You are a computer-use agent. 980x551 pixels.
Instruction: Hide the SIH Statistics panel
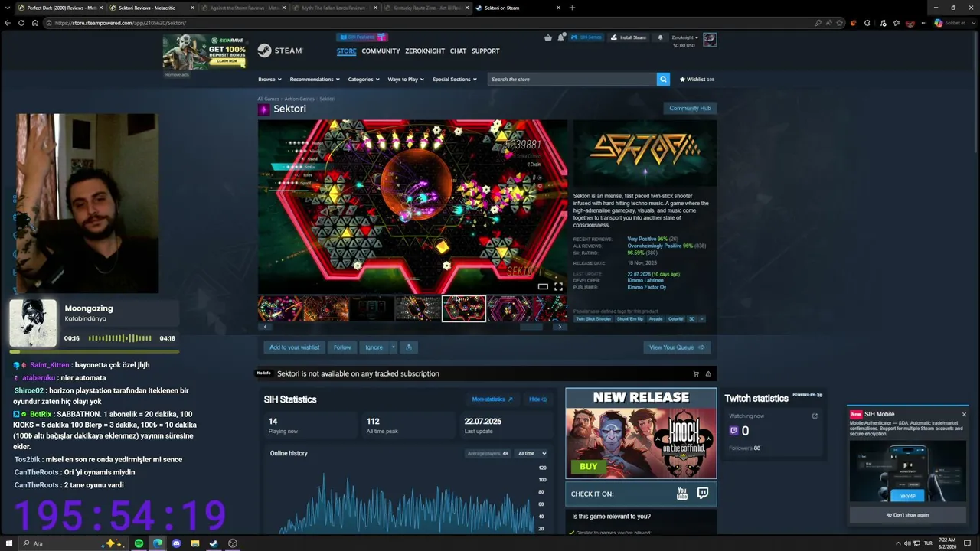point(538,399)
